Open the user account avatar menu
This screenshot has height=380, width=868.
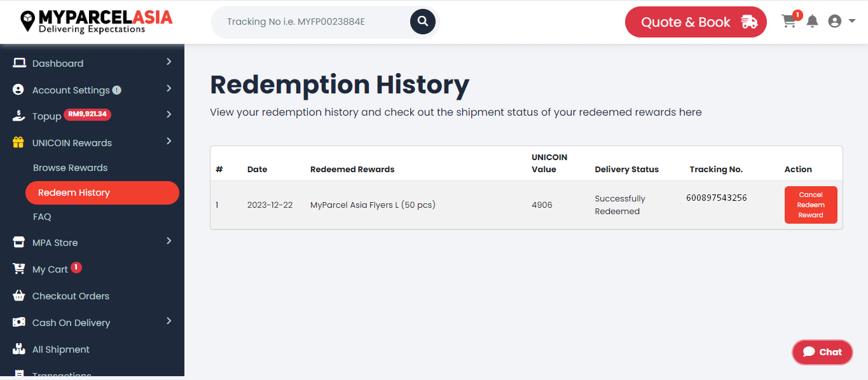pyautogui.click(x=835, y=21)
